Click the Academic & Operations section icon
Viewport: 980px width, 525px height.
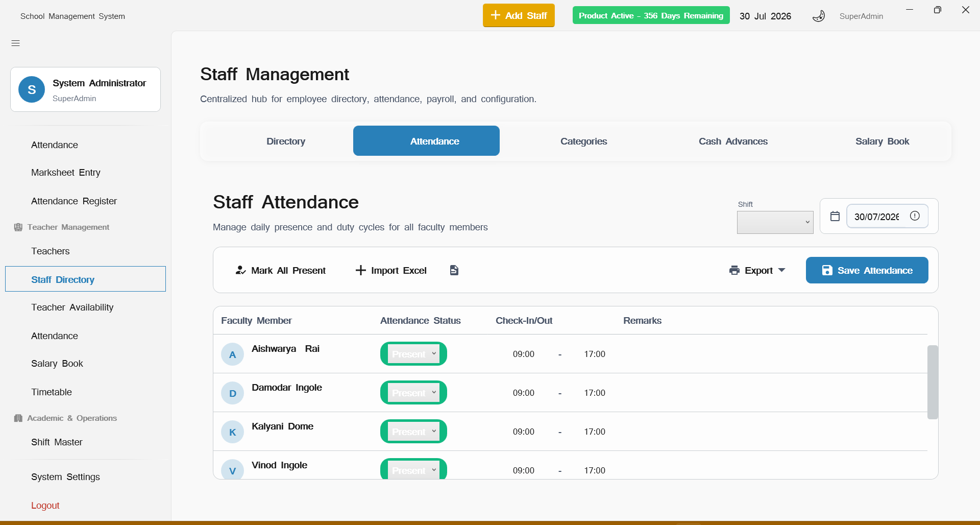tap(18, 418)
